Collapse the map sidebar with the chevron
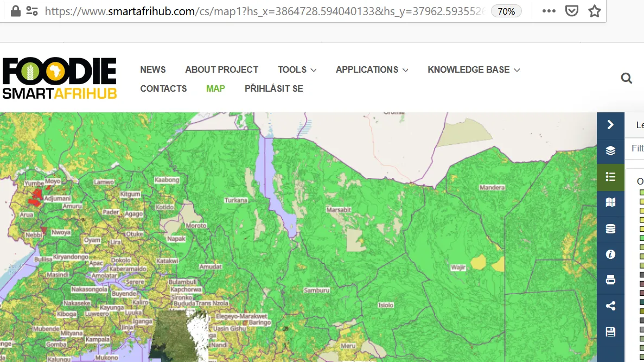 pyautogui.click(x=610, y=124)
